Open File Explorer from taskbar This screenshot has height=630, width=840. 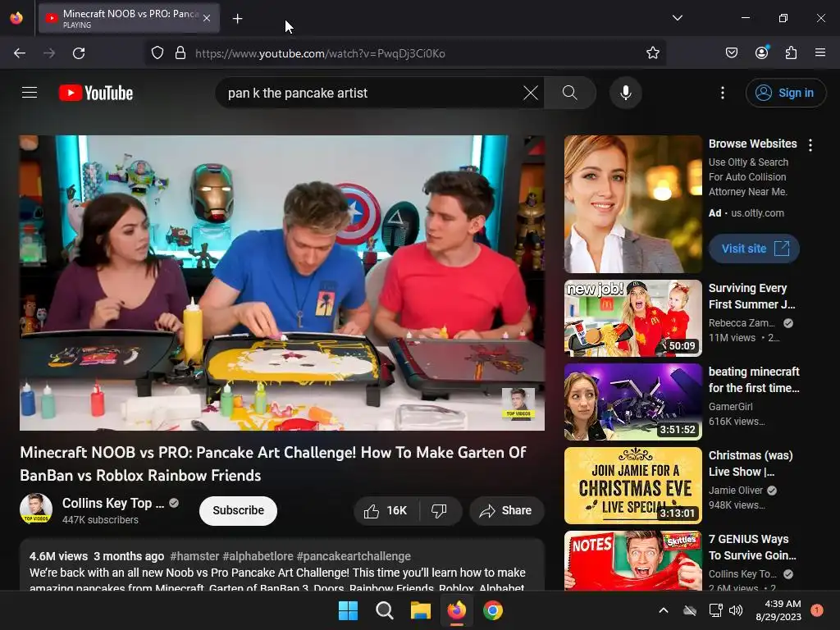(421, 610)
